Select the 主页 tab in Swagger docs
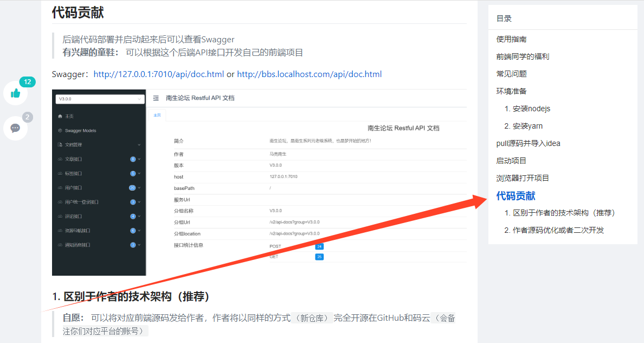The image size is (644, 343). click(x=157, y=115)
